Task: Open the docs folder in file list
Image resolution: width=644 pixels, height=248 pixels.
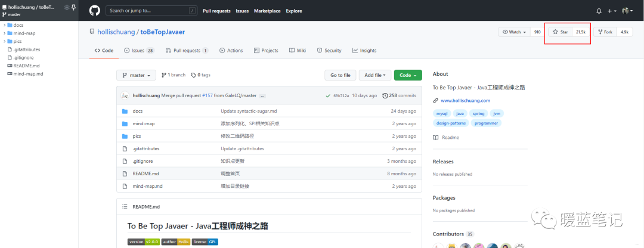Action: (138, 111)
